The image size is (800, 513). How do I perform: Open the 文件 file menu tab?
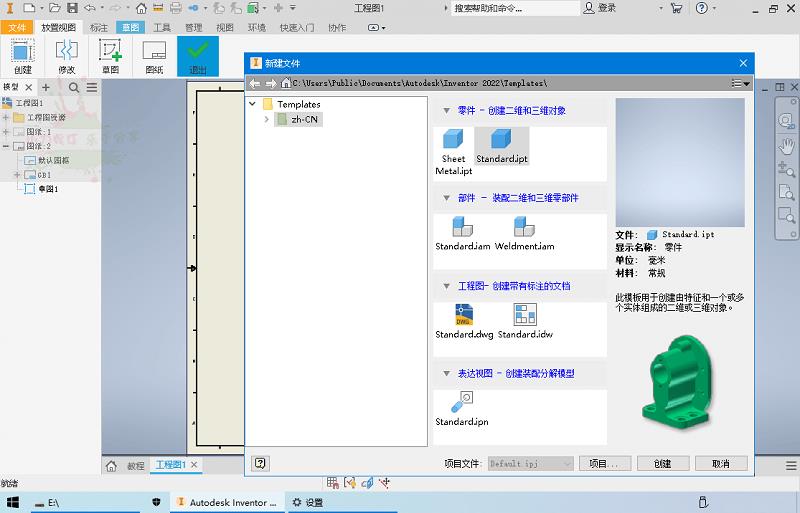pyautogui.click(x=17, y=28)
